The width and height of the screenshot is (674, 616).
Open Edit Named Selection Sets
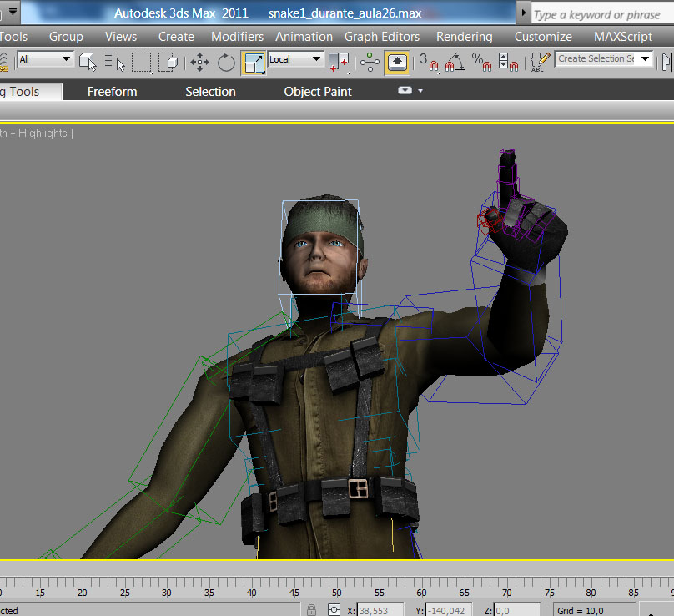541,61
